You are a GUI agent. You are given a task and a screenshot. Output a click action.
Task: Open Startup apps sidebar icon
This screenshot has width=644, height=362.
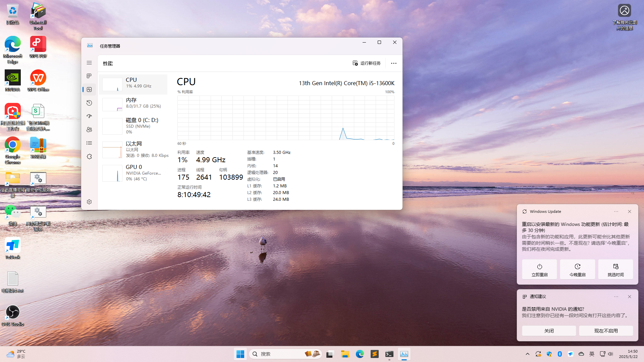click(x=89, y=116)
